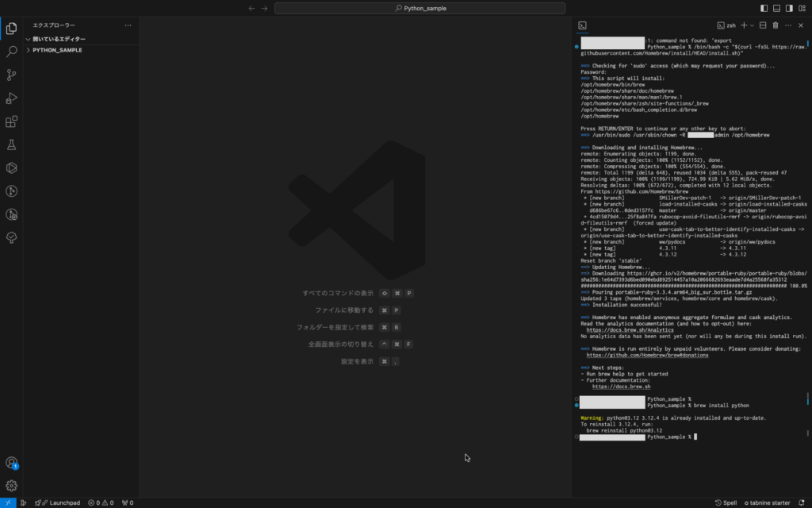
Task: Open the new terminal profile dropdown arrow
Action: click(752, 25)
